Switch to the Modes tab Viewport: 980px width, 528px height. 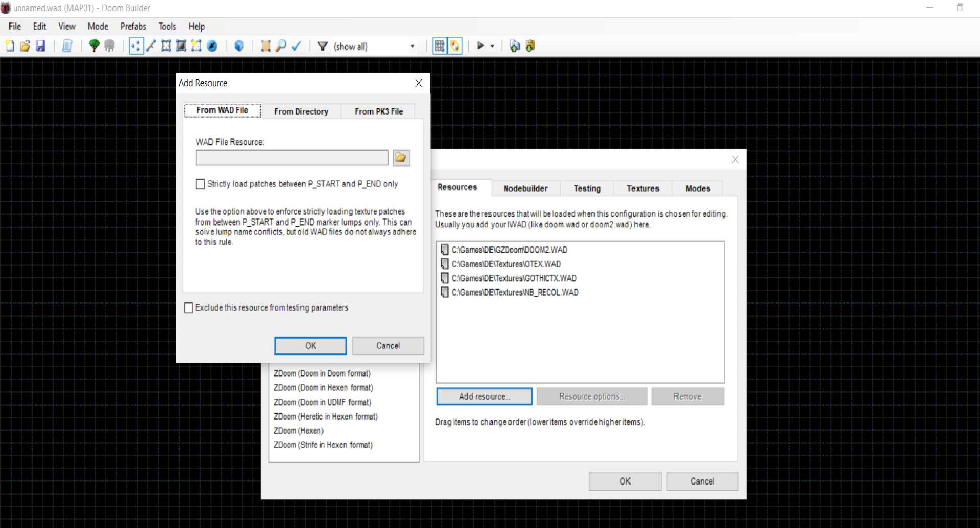point(698,188)
